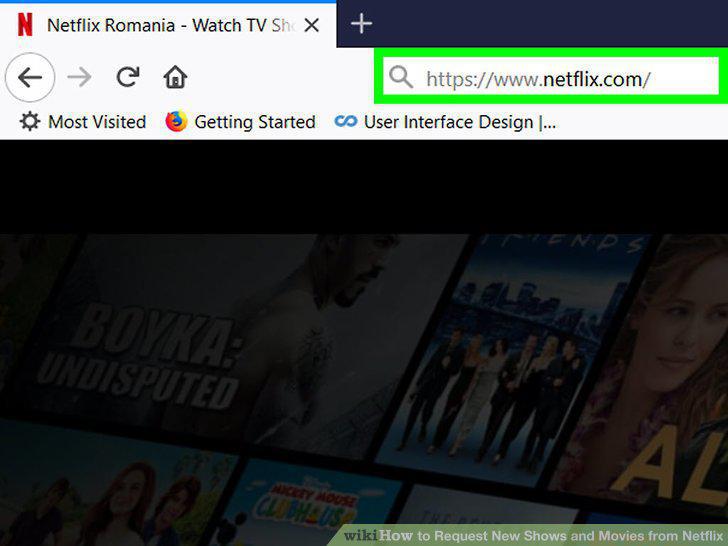Reload the Netflix page
Image resolution: width=728 pixels, height=546 pixels.
pyautogui.click(x=128, y=77)
